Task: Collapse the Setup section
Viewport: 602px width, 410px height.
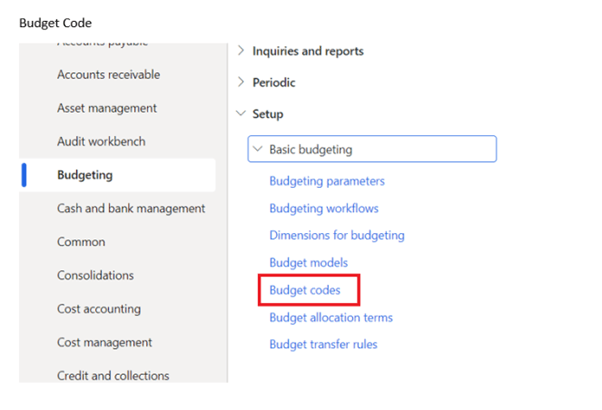Action: click(267, 115)
